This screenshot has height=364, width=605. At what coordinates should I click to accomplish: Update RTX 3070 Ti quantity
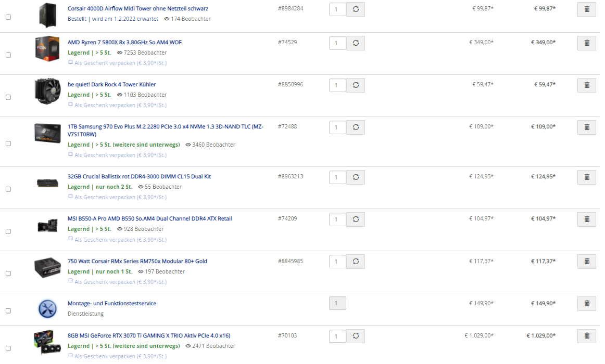pos(356,336)
